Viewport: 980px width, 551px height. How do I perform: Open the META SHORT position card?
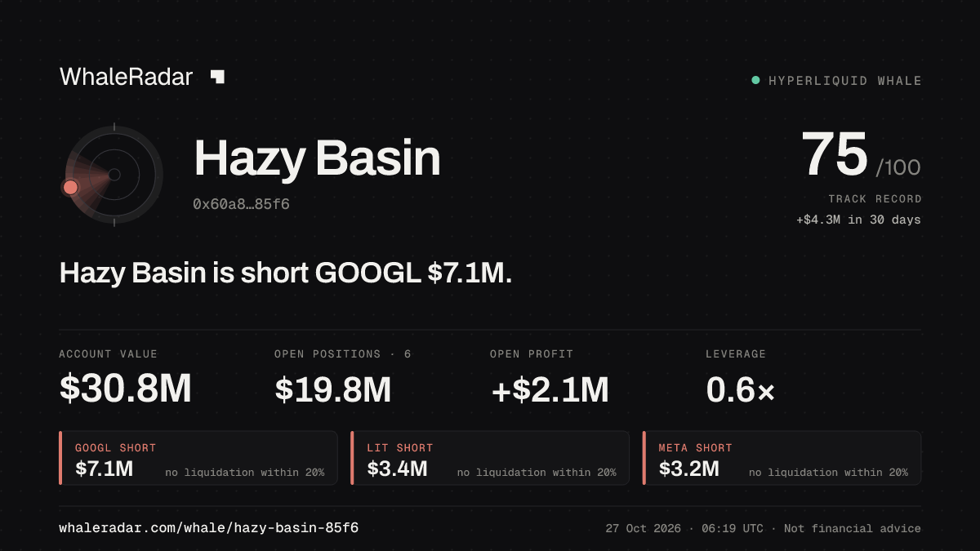[782, 458]
